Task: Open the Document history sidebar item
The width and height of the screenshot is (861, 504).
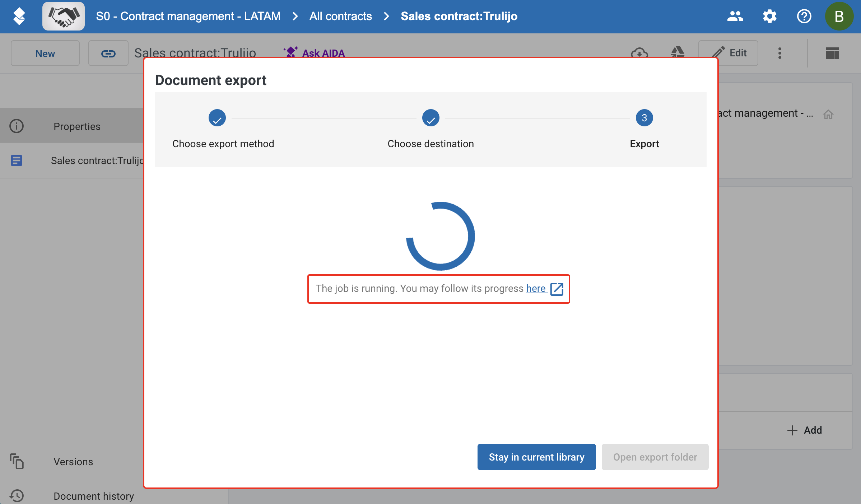Action: pyautogui.click(x=93, y=496)
